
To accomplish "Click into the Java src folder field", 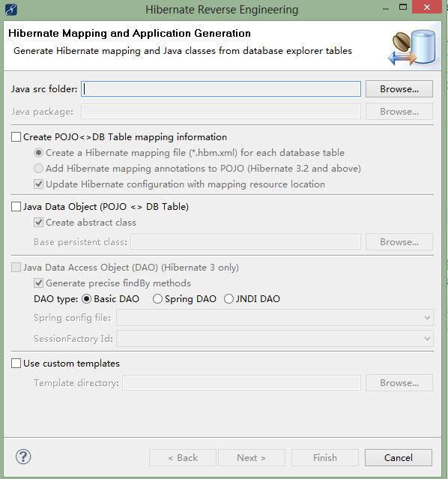I will coord(221,89).
